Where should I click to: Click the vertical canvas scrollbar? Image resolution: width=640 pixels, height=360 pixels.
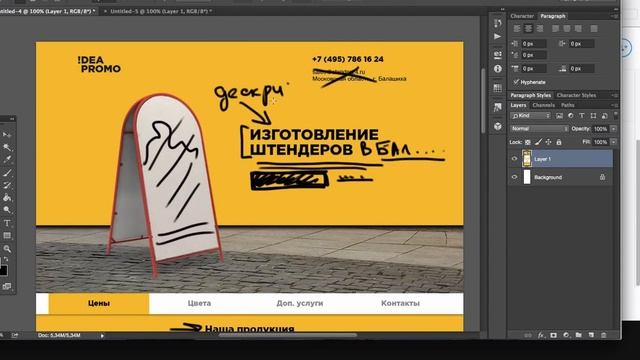(x=483, y=100)
